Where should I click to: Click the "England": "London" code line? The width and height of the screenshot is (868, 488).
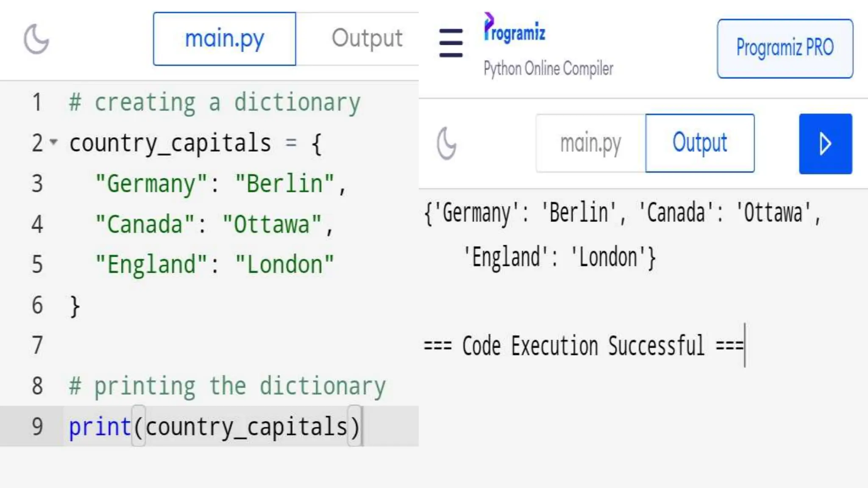click(x=214, y=265)
